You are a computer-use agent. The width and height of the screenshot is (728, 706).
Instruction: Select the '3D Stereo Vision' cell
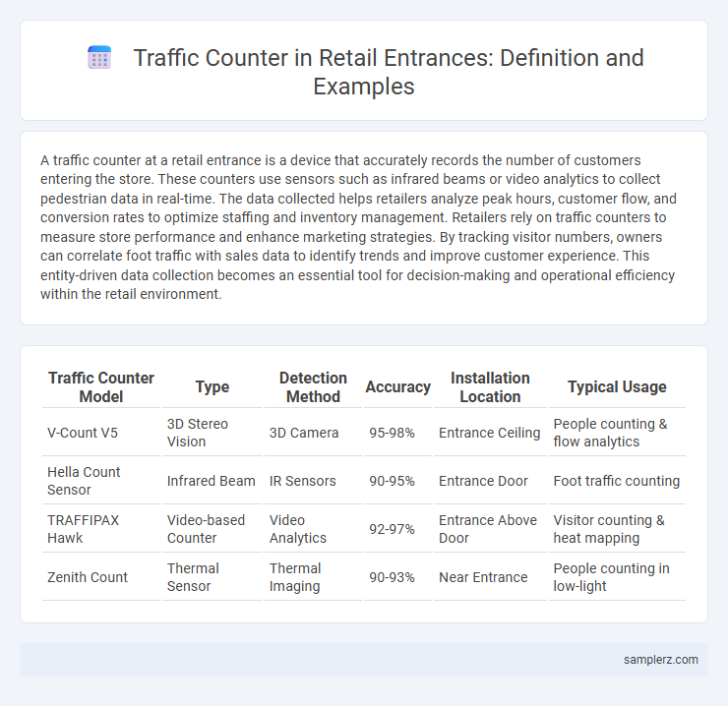[212, 433]
